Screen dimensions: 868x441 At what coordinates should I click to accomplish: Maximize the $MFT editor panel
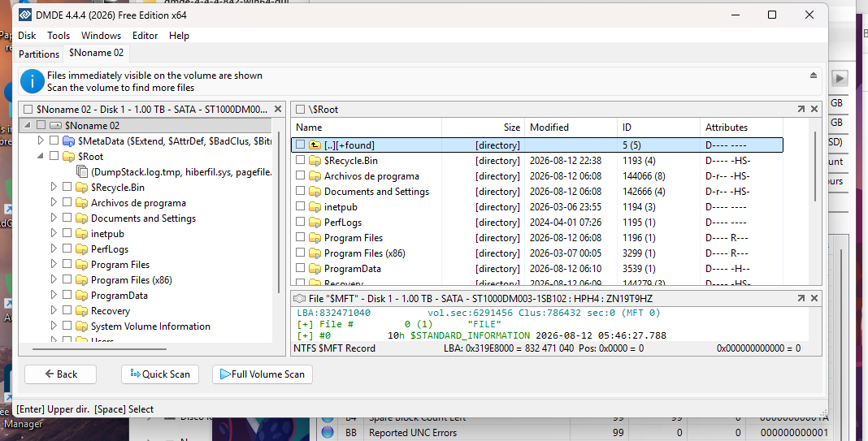tap(801, 298)
